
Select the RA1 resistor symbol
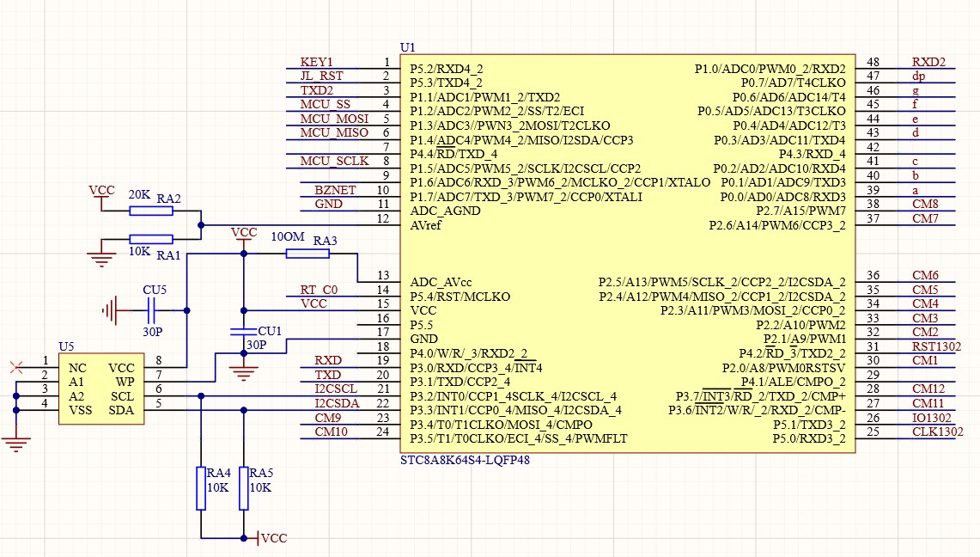pyautogui.click(x=151, y=239)
